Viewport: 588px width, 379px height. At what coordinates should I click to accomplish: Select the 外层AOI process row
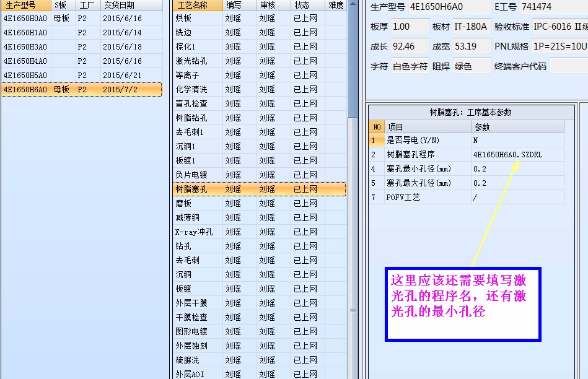(260, 373)
